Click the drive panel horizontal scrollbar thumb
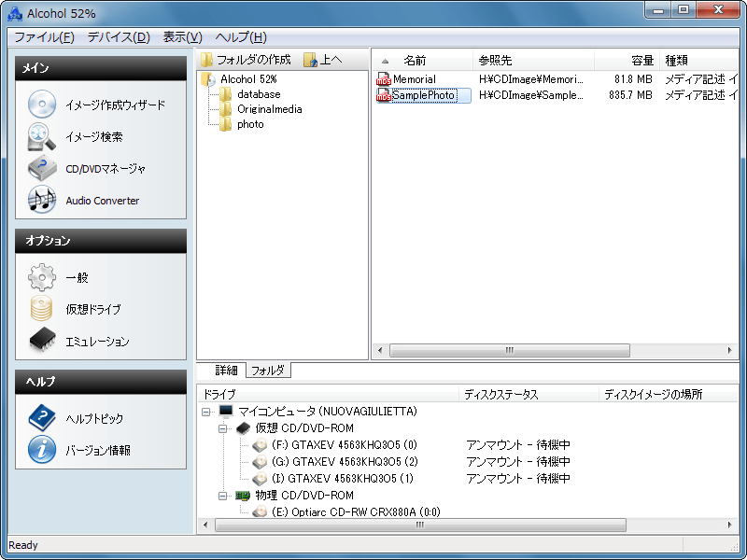Viewport: 747px width, 560px height. [x=419, y=525]
